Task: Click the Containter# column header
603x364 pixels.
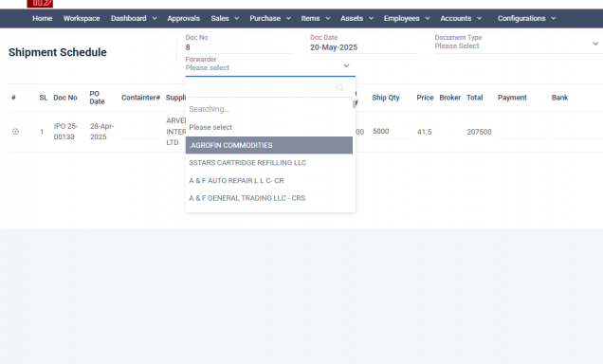Action: (140, 98)
